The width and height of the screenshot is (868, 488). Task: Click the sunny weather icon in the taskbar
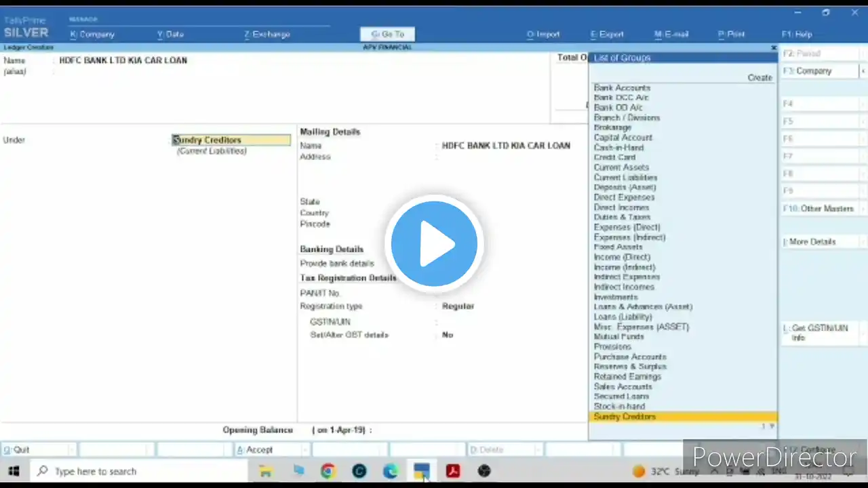click(x=638, y=471)
